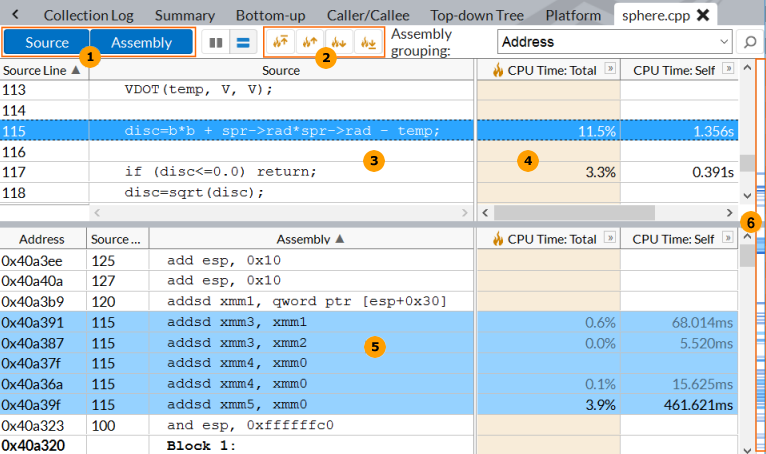Jump to the smallest hotspot icon
Viewport: 766px width, 454px height.
click(368, 42)
